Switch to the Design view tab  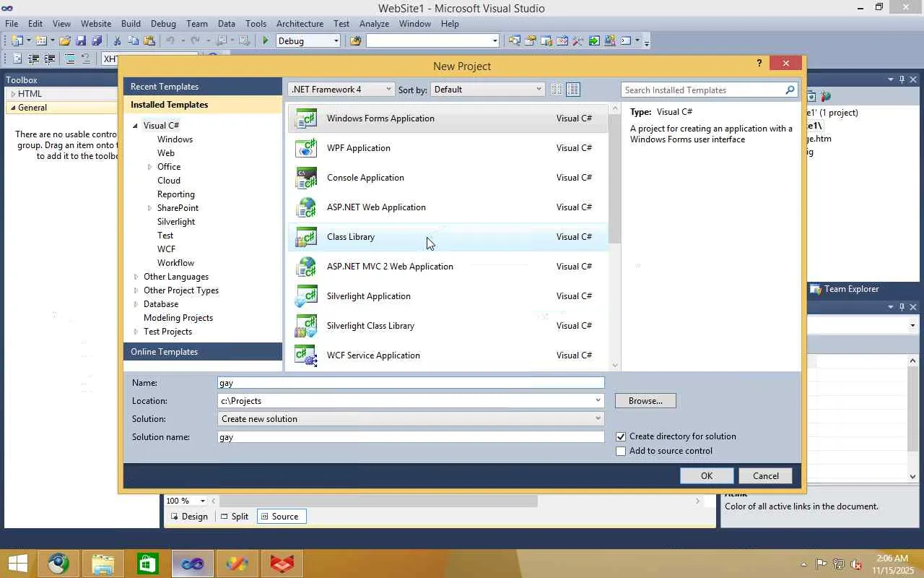pos(189,517)
